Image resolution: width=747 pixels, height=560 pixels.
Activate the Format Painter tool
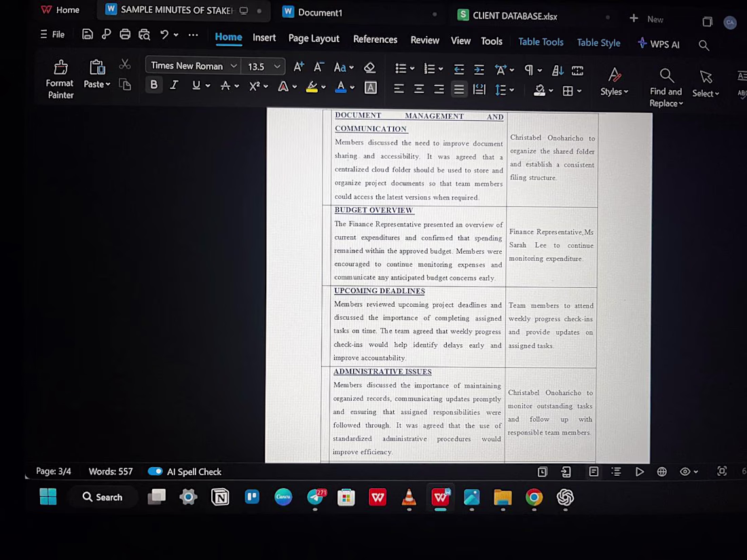coord(60,79)
